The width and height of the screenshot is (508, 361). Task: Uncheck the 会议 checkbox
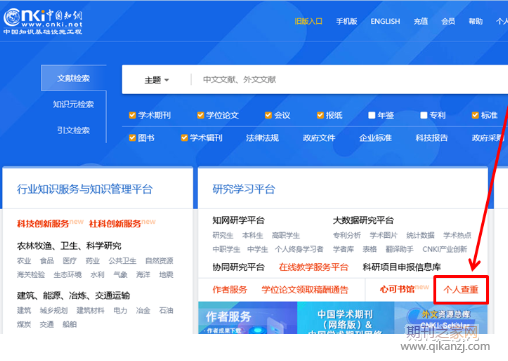click(268, 115)
